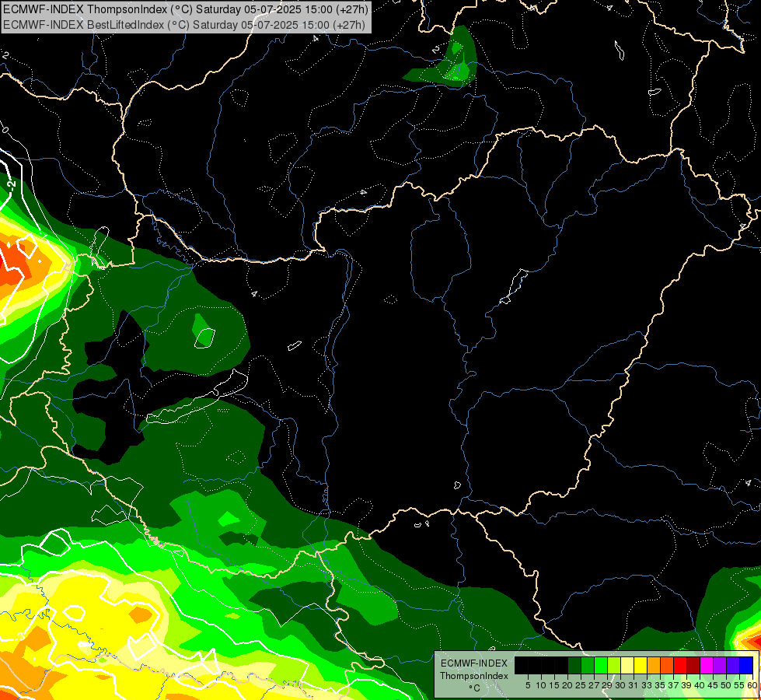Click the bold "-2" contour label on map
The height and width of the screenshot is (700, 761).
click(x=12, y=184)
